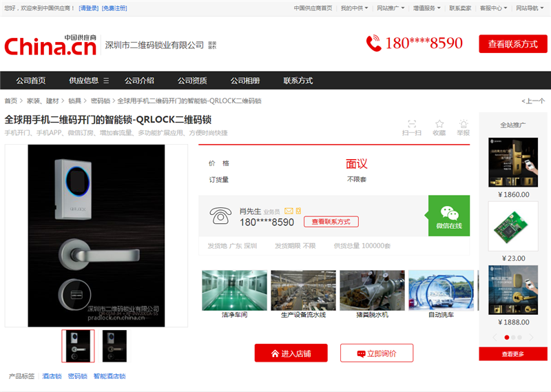Click the 免费注册 link

click(x=114, y=8)
